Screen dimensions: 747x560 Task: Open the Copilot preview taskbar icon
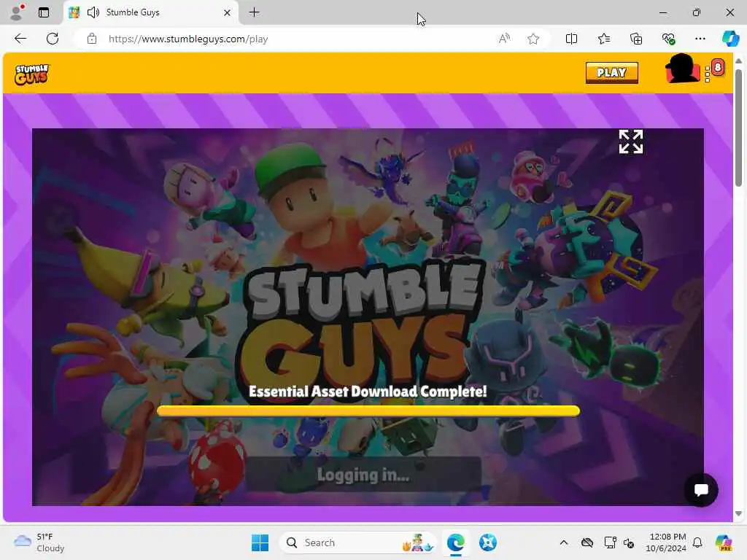(724, 542)
